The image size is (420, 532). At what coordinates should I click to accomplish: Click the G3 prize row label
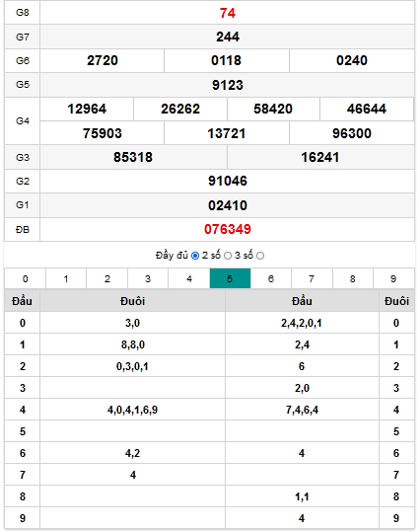tap(23, 158)
